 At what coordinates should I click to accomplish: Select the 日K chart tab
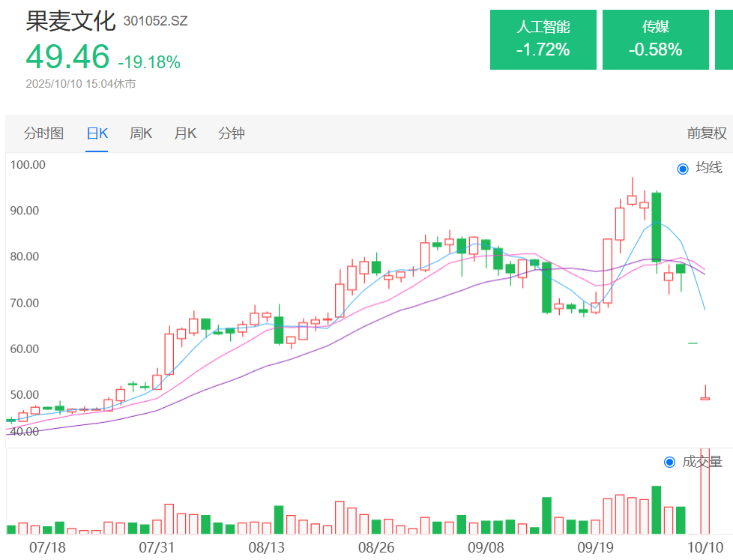point(97,133)
